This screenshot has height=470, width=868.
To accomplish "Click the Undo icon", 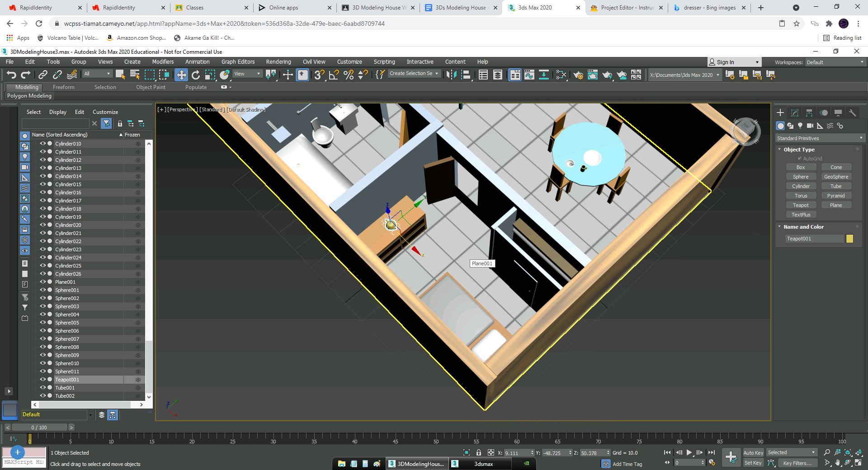I will coord(11,75).
